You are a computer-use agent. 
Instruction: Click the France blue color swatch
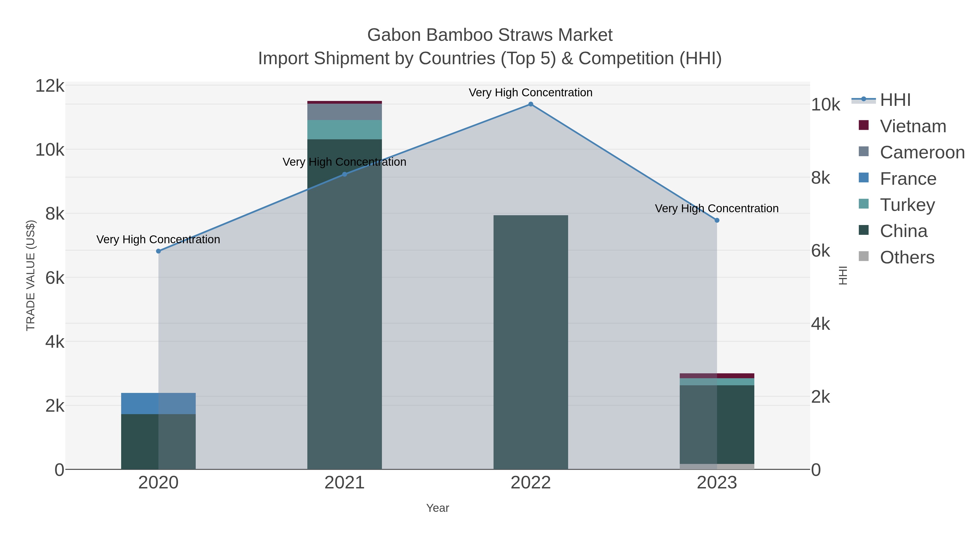pyautogui.click(x=863, y=178)
